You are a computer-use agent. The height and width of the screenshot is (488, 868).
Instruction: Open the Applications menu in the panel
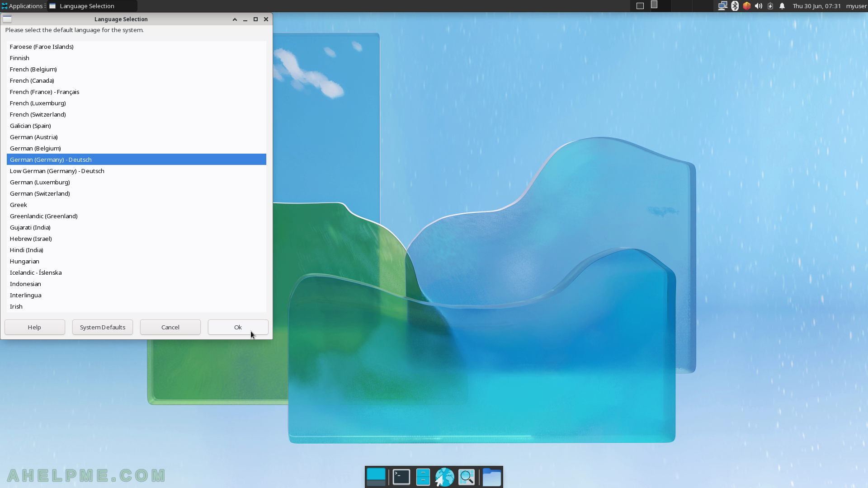(x=23, y=6)
